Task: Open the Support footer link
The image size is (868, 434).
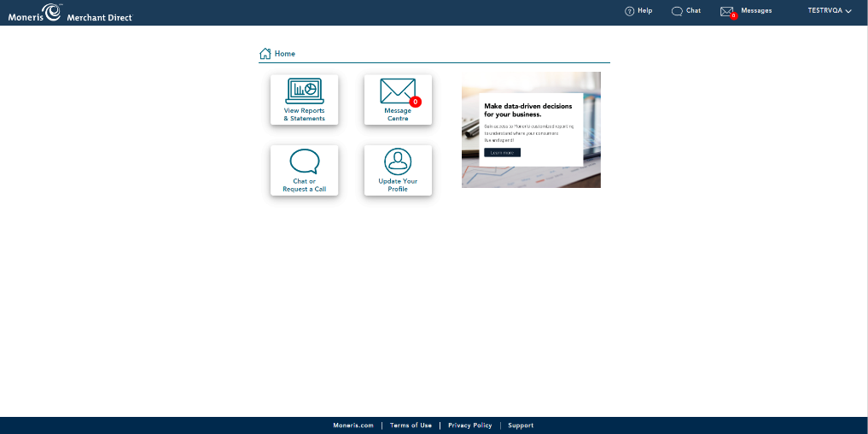Action: [x=521, y=425]
